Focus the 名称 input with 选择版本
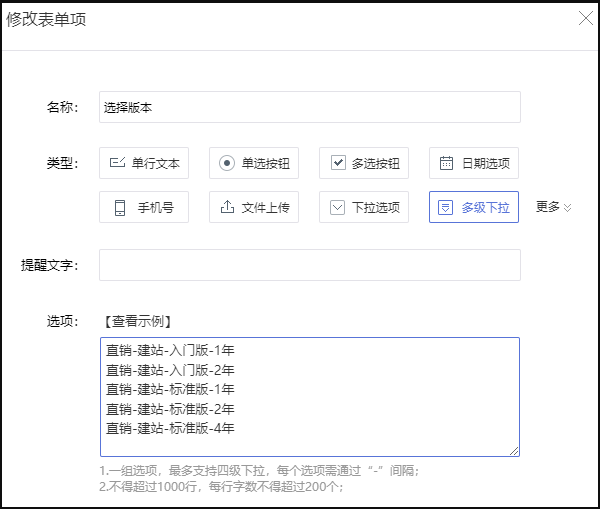Screen dimensions: 600x509 (310, 107)
